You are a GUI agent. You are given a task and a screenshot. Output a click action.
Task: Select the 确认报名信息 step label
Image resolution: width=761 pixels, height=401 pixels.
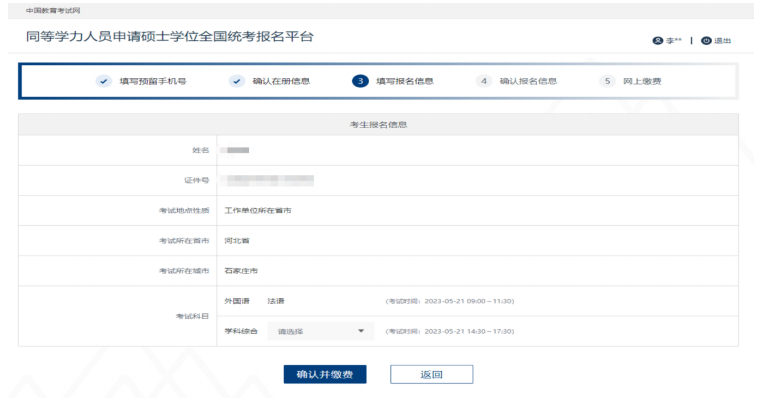click(x=529, y=81)
